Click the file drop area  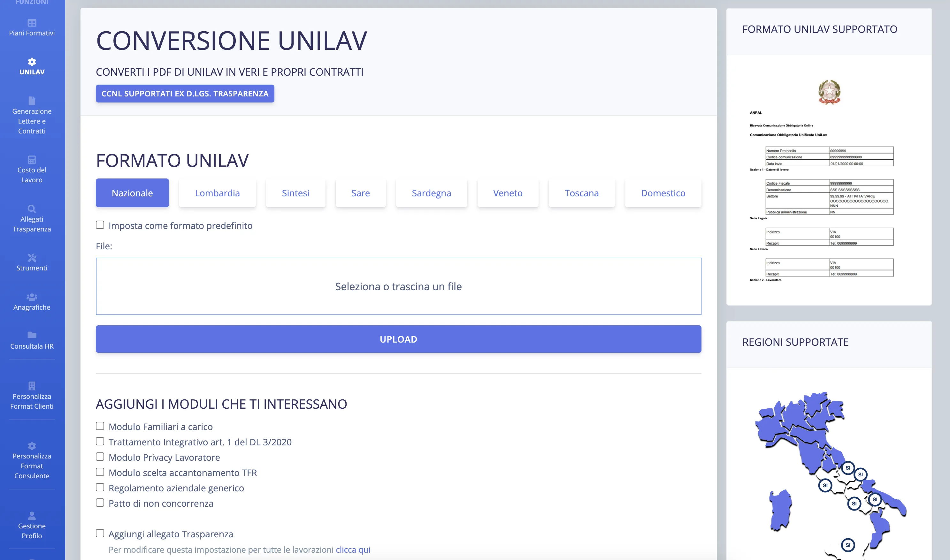point(398,286)
